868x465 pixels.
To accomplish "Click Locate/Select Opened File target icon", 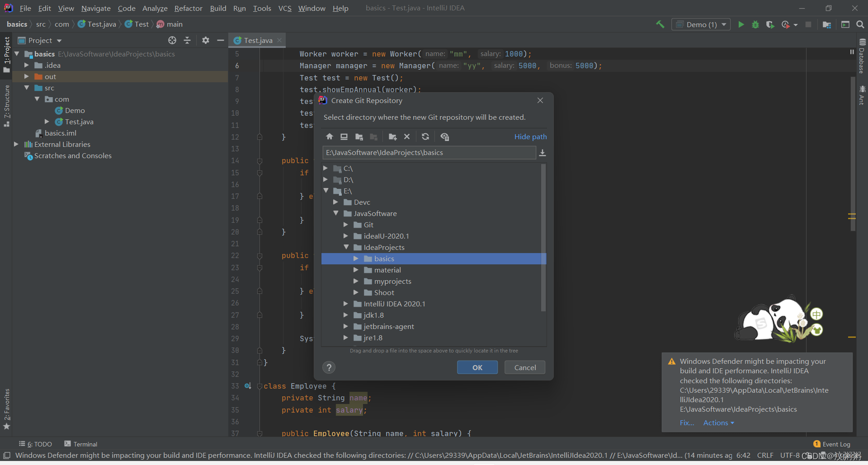I will [x=172, y=40].
